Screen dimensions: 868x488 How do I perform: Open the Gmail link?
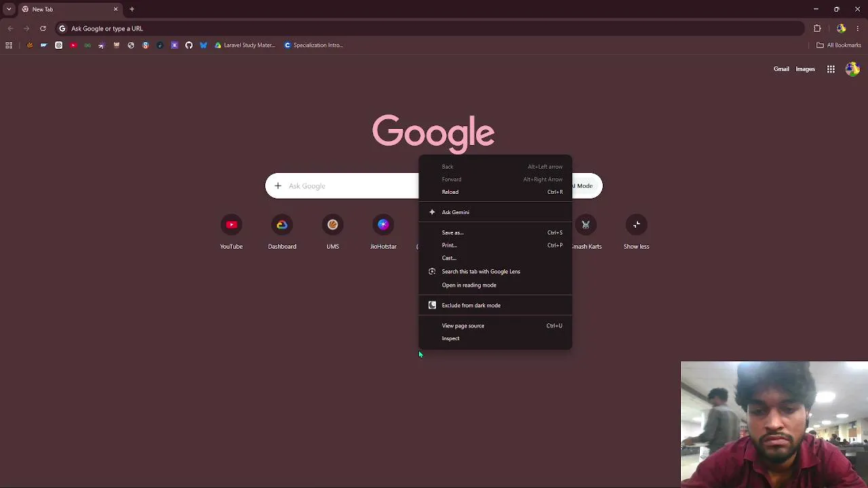coord(781,69)
